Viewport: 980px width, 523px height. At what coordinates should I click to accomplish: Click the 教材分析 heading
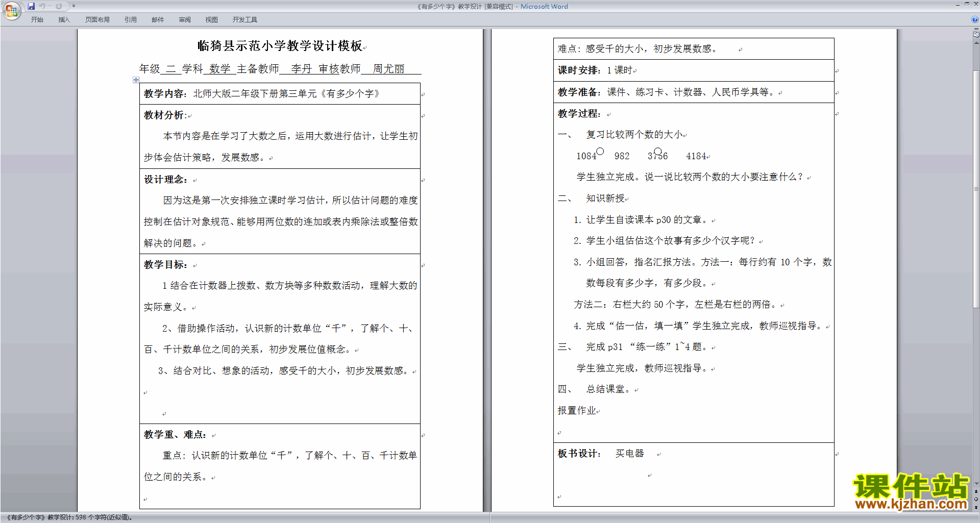165,115
